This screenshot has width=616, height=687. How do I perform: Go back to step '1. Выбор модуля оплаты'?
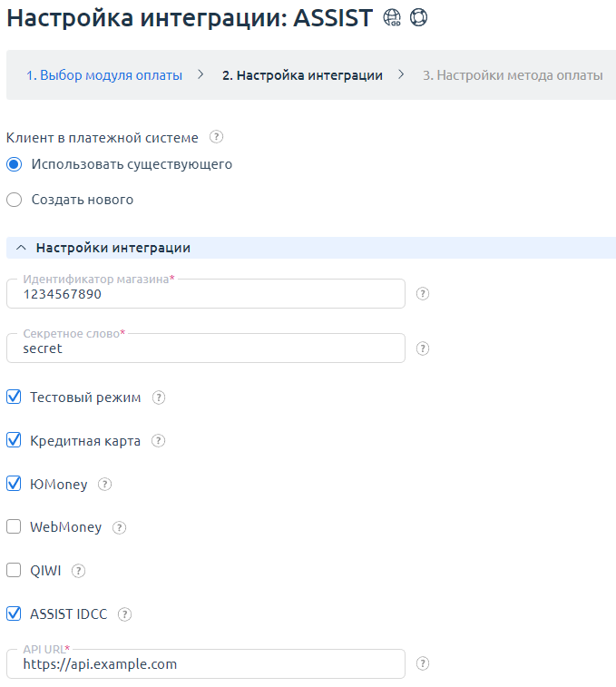[104, 75]
